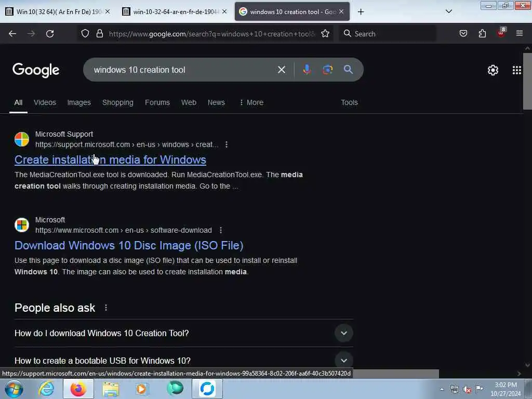Open options for Microsoft Support result
Viewport: 532px width, 399px height.
click(x=227, y=144)
